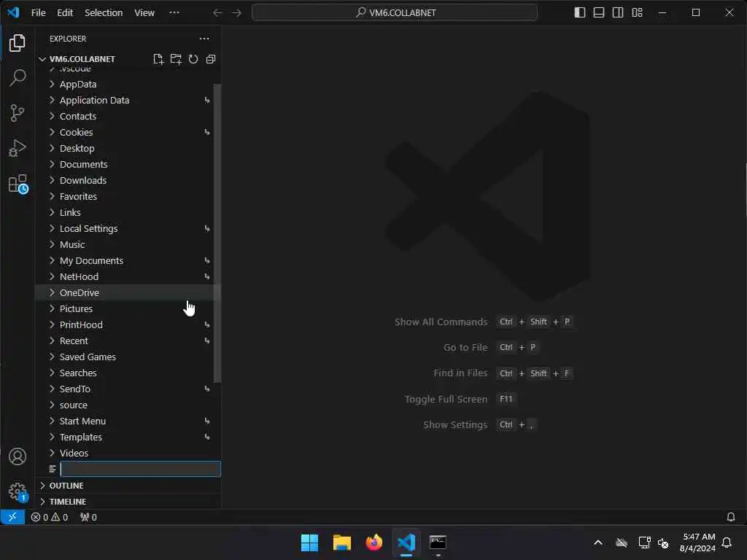Viewport: 747px width, 560px height.
Task: Open the Windows notification center bell
Action: click(727, 542)
